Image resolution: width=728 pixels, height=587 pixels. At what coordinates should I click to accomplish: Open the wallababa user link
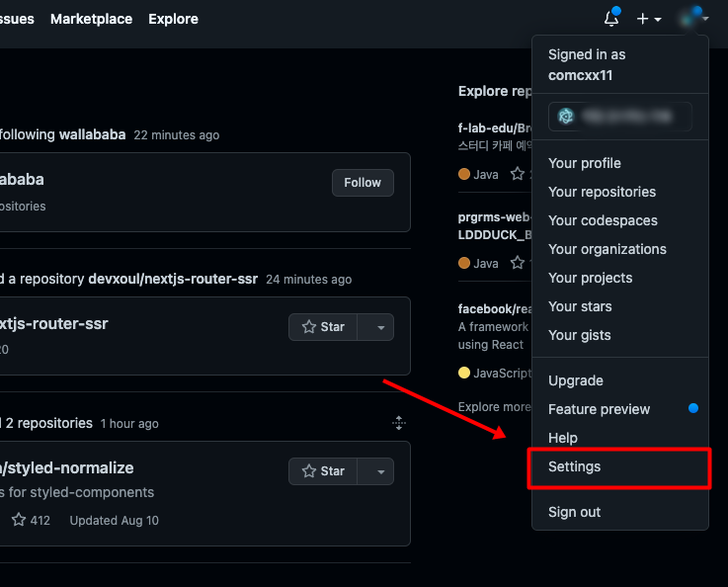pyautogui.click(x=93, y=134)
